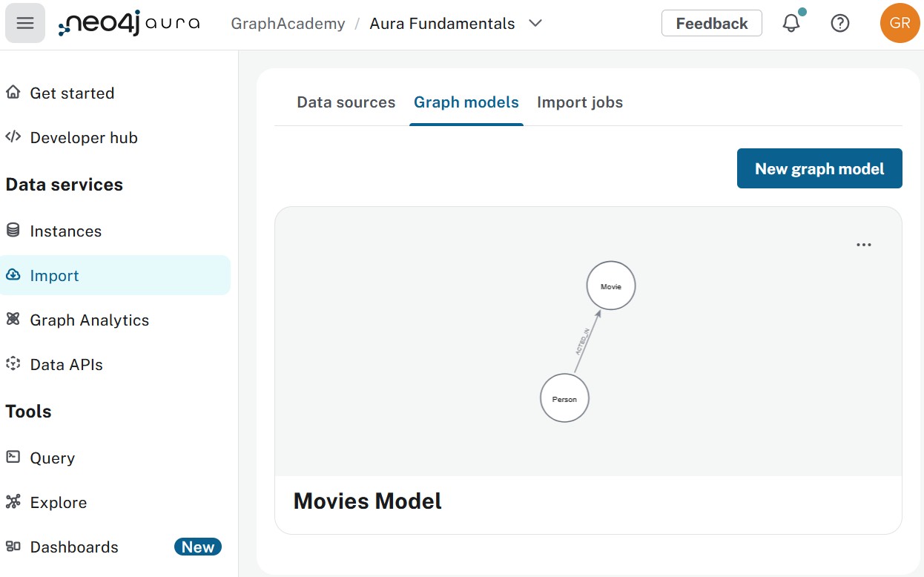Switch to the Data sources tab
The height and width of the screenshot is (577, 924).
[346, 102]
